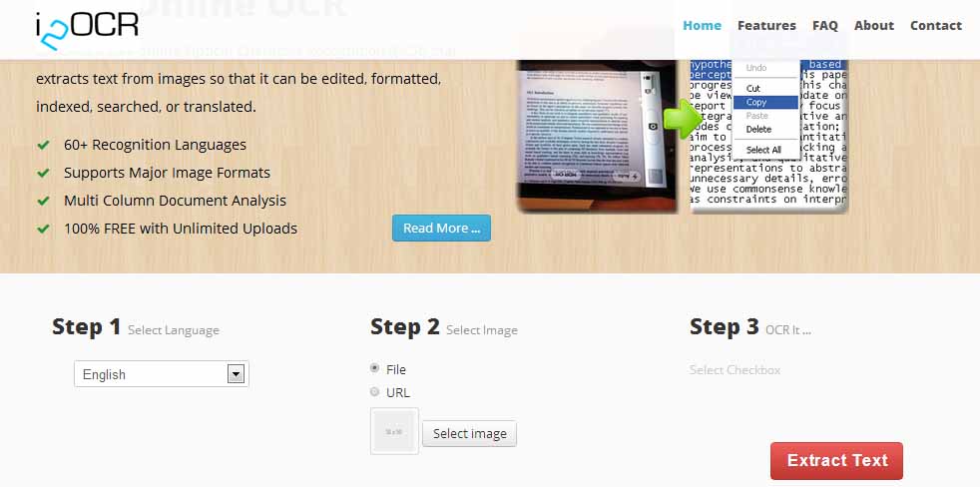Navigate to the About page
The image size is (980, 487).
pos(874,26)
